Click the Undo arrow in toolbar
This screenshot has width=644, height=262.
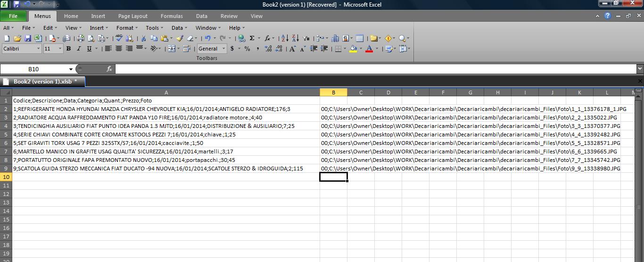point(208,38)
